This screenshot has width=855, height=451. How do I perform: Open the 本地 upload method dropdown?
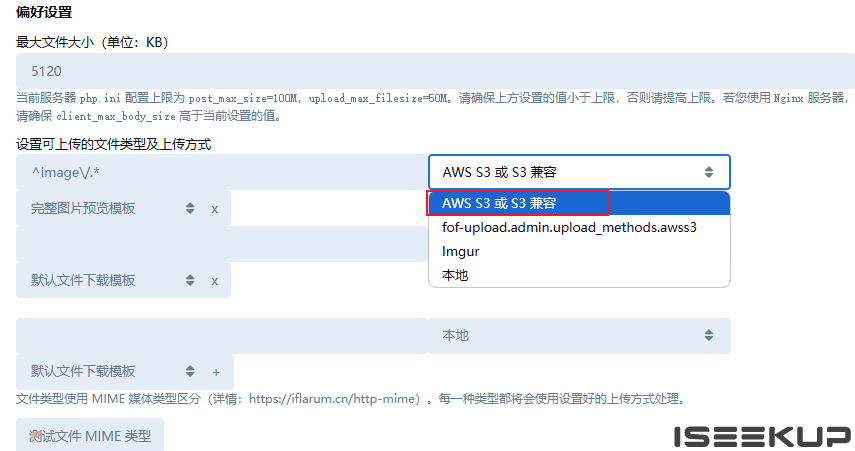pyautogui.click(x=579, y=336)
